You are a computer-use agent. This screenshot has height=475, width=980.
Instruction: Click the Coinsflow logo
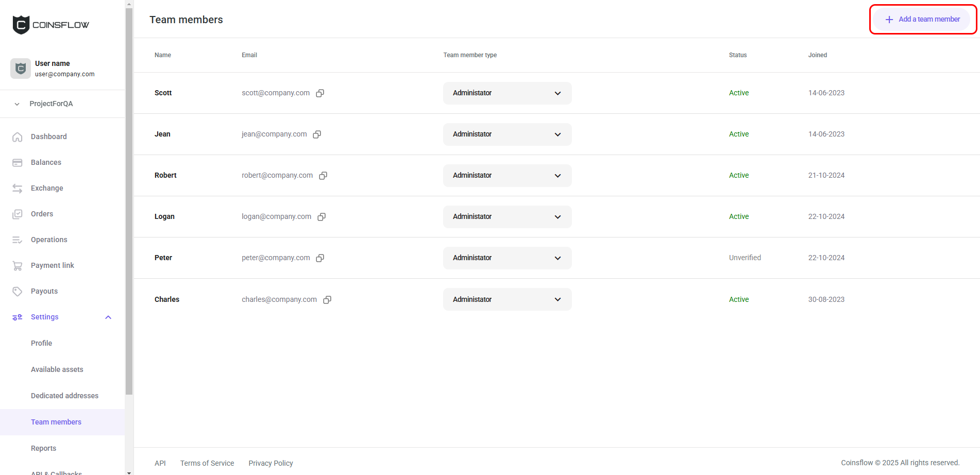50,25
